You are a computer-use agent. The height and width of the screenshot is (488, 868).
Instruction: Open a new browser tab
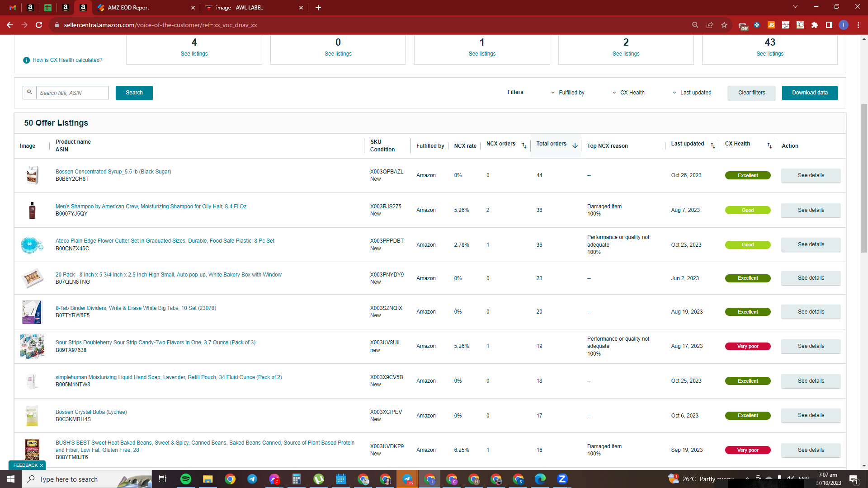(318, 8)
